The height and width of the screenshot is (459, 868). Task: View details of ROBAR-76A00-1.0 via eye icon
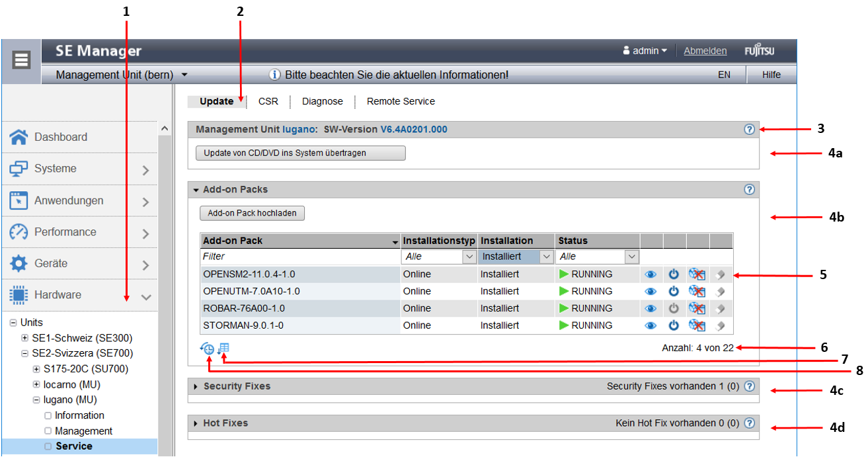click(x=651, y=308)
